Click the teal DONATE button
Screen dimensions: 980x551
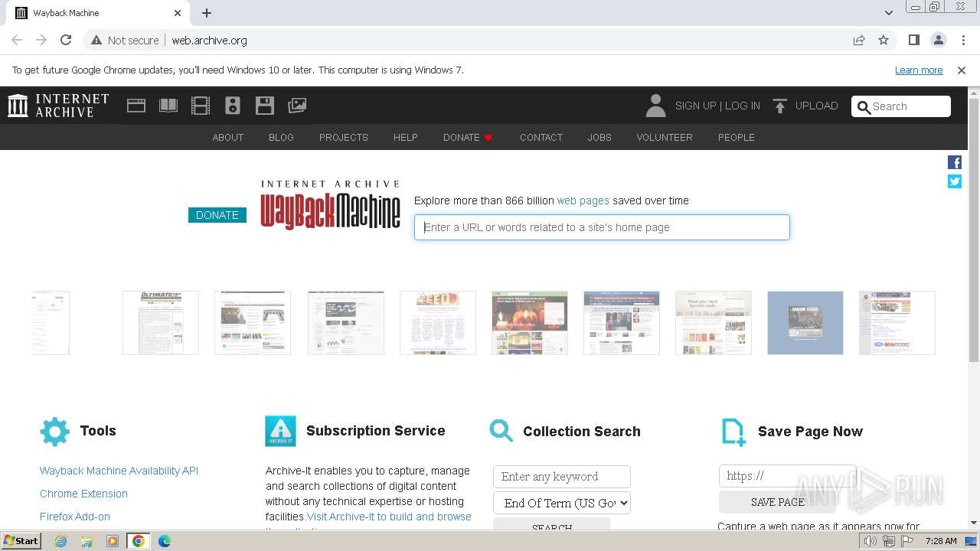point(217,215)
